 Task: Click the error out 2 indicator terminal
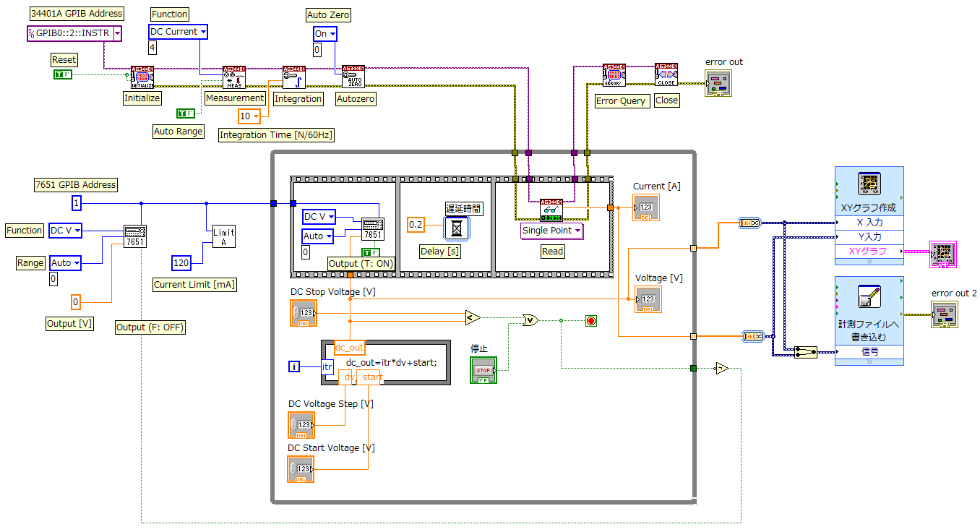coord(945,314)
